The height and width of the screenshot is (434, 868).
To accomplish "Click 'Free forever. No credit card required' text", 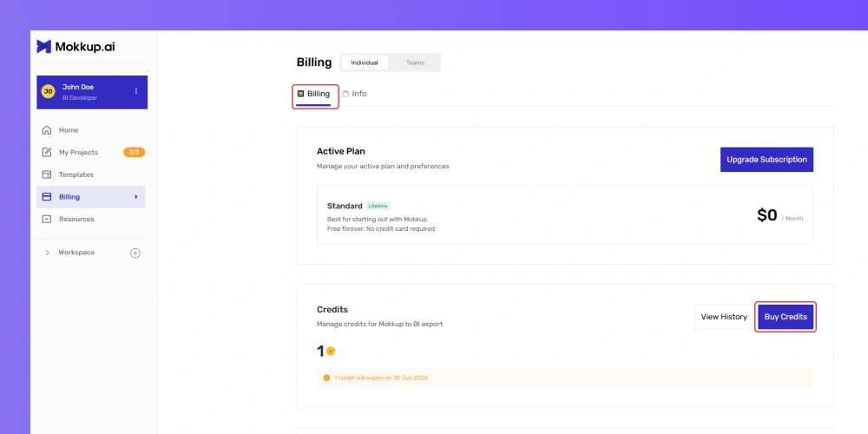I will (x=381, y=228).
